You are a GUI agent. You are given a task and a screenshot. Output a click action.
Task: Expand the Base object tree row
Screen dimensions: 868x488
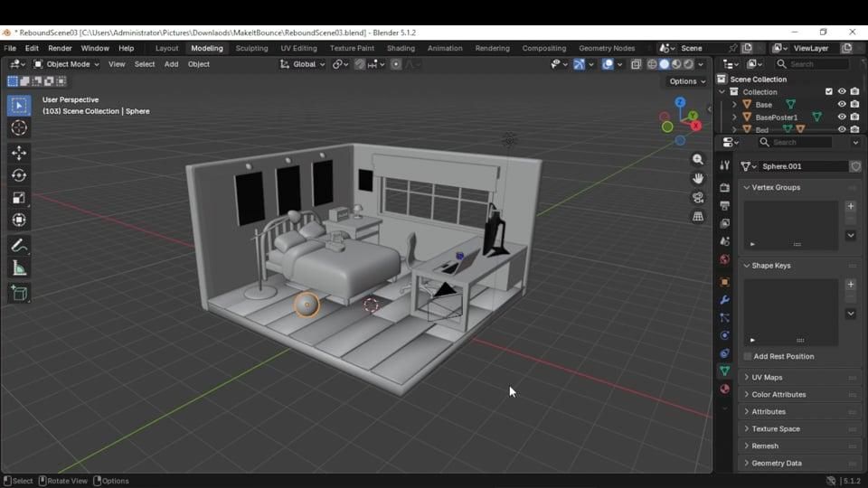click(x=734, y=104)
